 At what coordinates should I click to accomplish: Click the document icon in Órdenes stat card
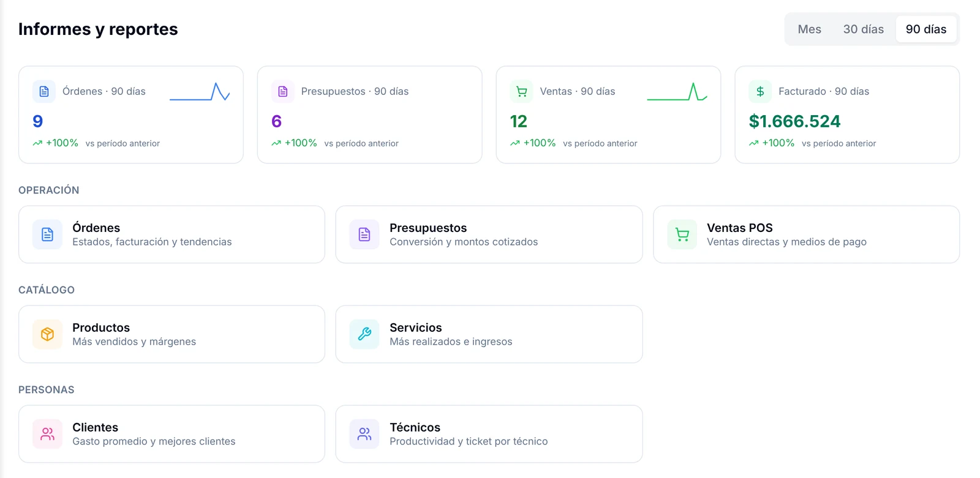(x=44, y=91)
